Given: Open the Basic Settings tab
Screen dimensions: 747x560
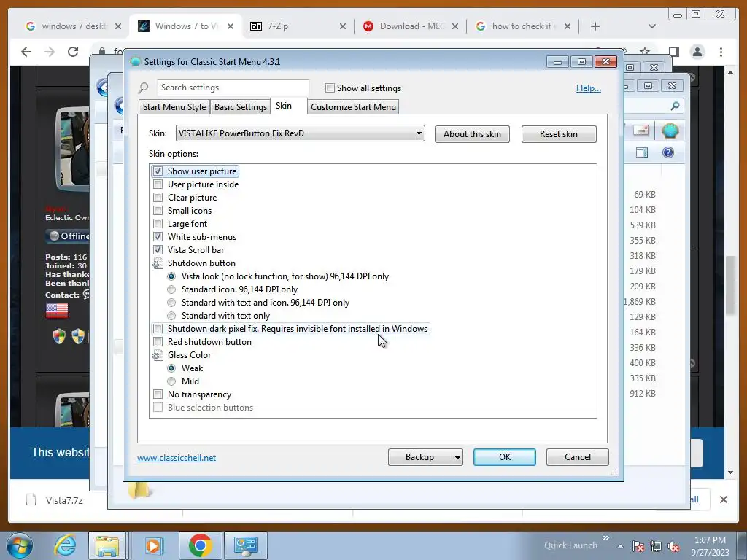Looking at the screenshot, I should click(241, 107).
